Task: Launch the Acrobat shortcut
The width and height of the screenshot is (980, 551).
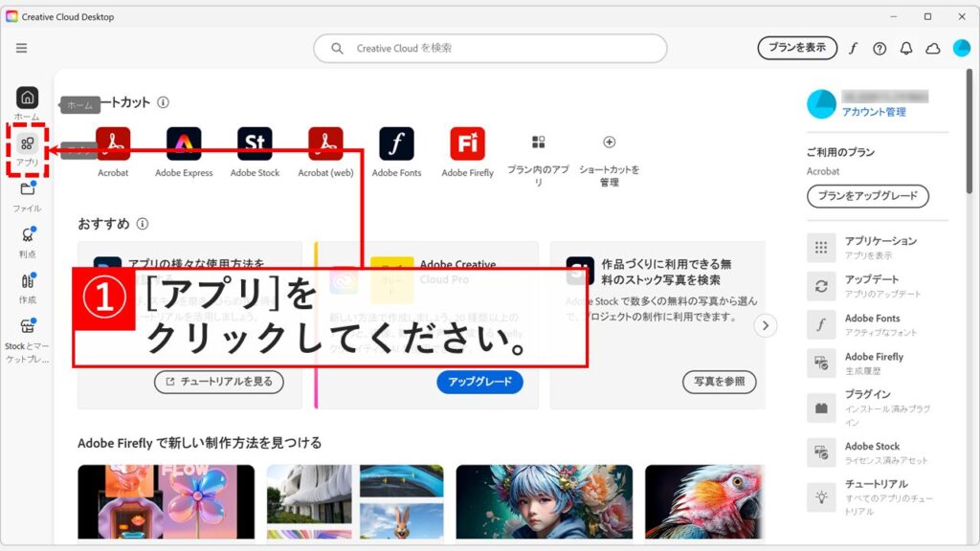Action: coord(113,152)
